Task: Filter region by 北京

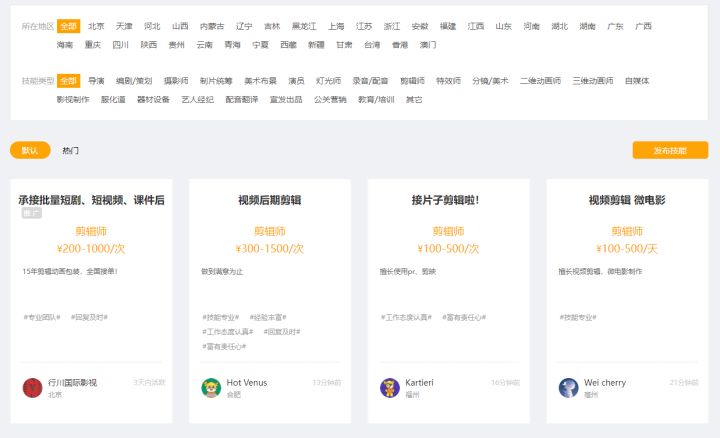Action: [x=96, y=26]
